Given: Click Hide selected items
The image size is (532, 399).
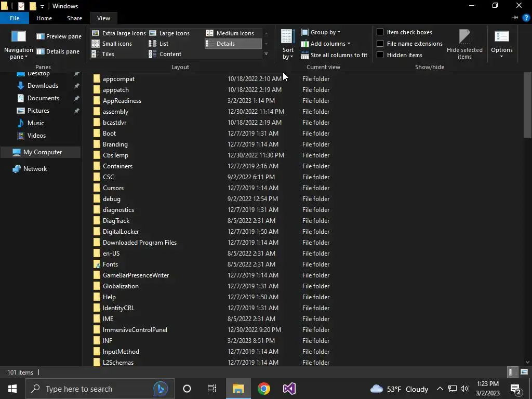Looking at the screenshot, I should [x=464, y=44].
